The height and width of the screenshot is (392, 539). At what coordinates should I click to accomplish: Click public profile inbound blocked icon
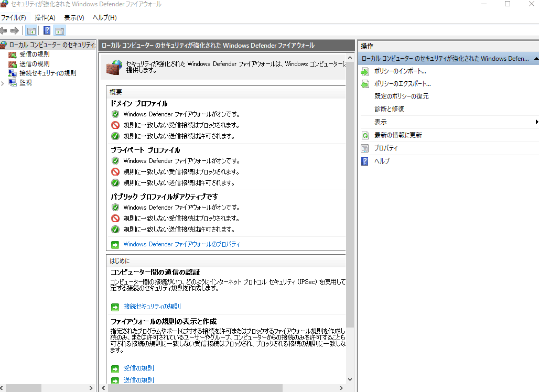coord(115,219)
